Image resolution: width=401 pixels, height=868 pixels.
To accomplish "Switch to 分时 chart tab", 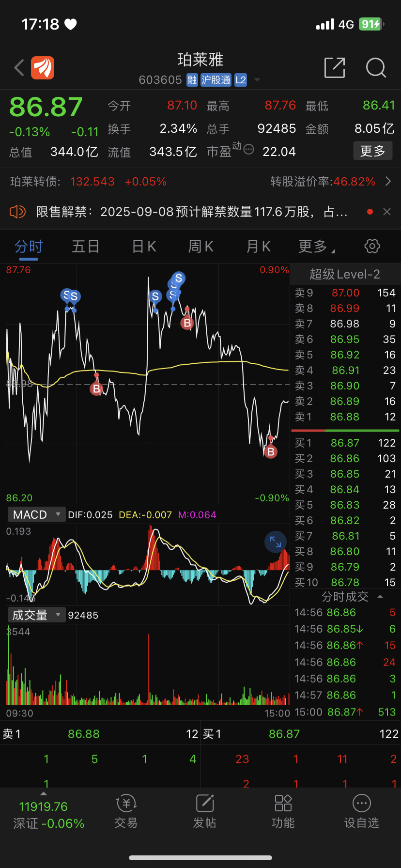I will coord(29,247).
